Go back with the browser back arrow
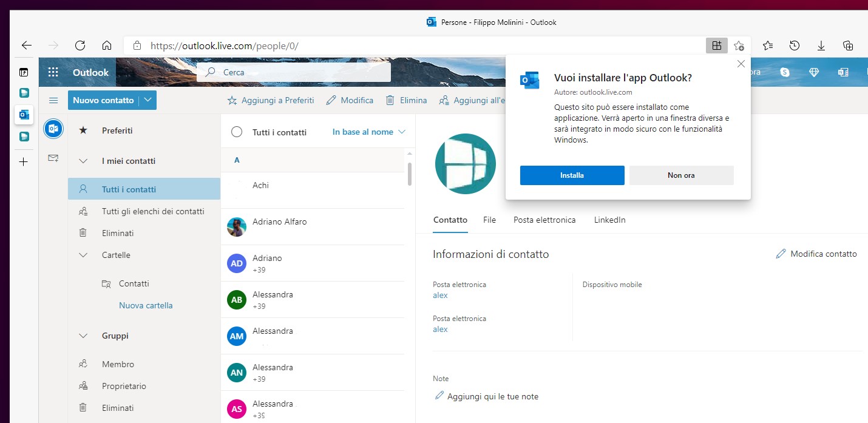The height and width of the screenshot is (423, 868). [26, 46]
